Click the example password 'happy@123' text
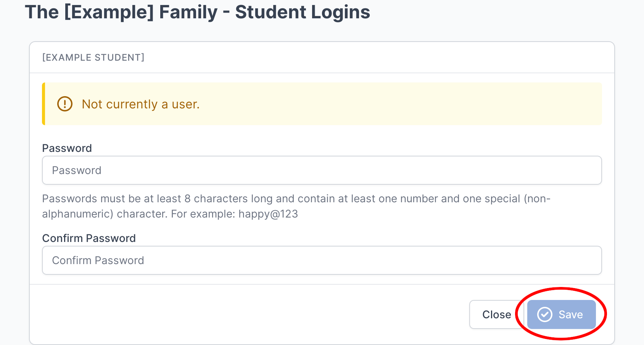 click(x=268, y=214)
